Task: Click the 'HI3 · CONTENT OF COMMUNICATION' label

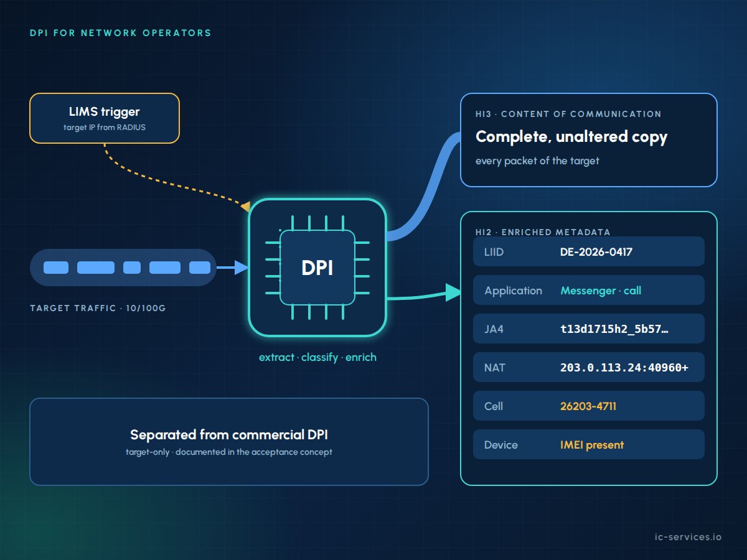Action: [x=568, y=114]
